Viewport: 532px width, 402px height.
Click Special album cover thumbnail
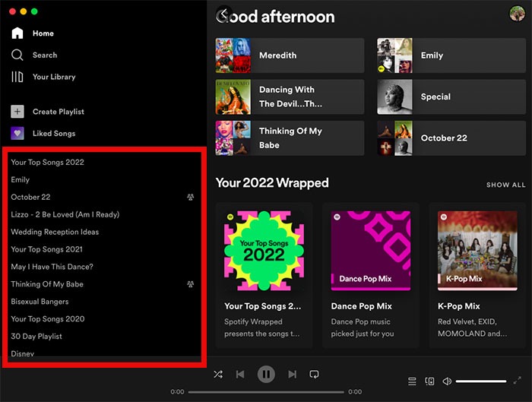(x=395, y=97)
